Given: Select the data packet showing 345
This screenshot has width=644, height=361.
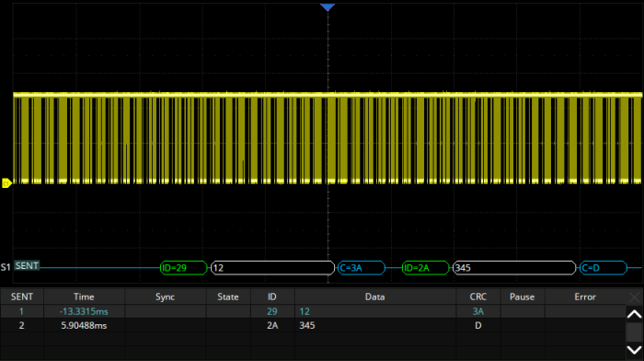Looking at the screenshot, I should click(514, 268).
